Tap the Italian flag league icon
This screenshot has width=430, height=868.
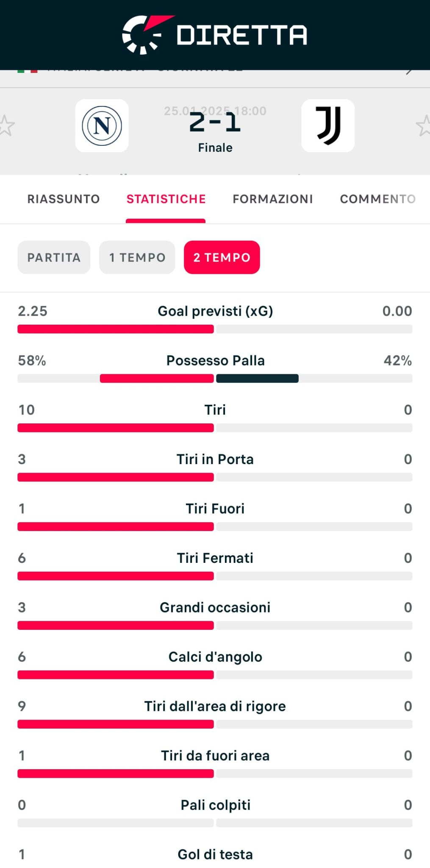point(27,71)
